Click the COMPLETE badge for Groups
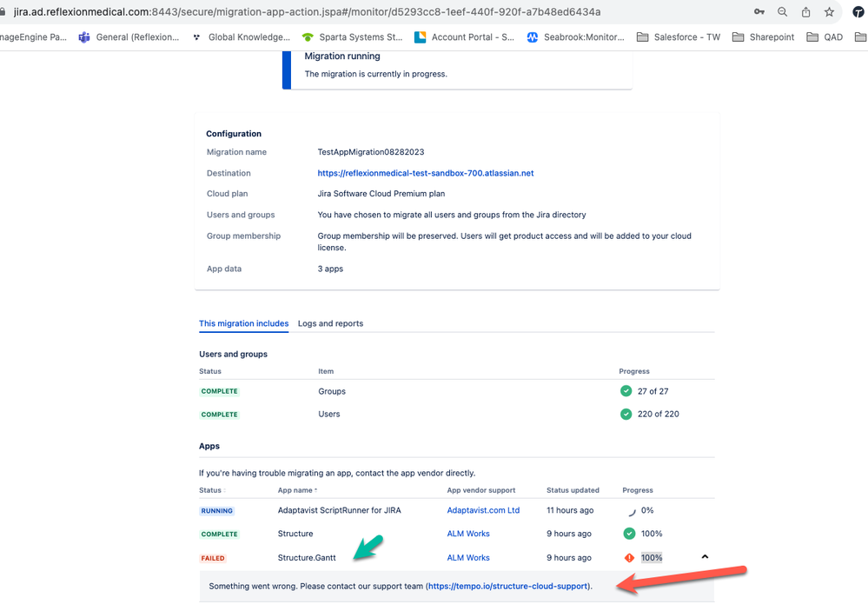 219,391
